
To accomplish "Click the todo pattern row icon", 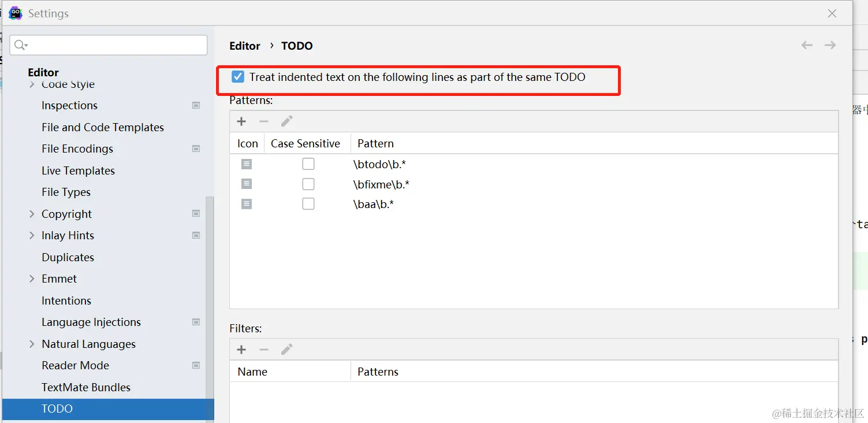I will [247, 165].
